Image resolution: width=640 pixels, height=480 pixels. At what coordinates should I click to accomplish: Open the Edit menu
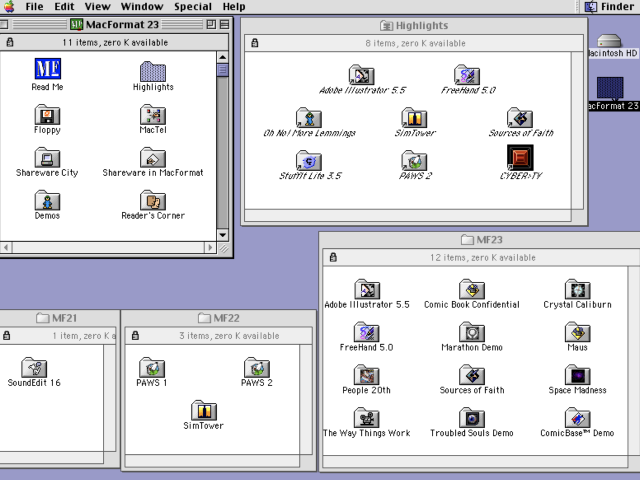pos(64,7)
